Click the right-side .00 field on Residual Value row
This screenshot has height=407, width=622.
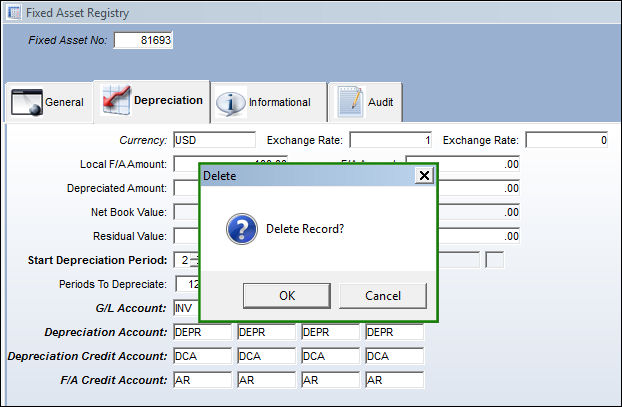click(x=479, y=236)
